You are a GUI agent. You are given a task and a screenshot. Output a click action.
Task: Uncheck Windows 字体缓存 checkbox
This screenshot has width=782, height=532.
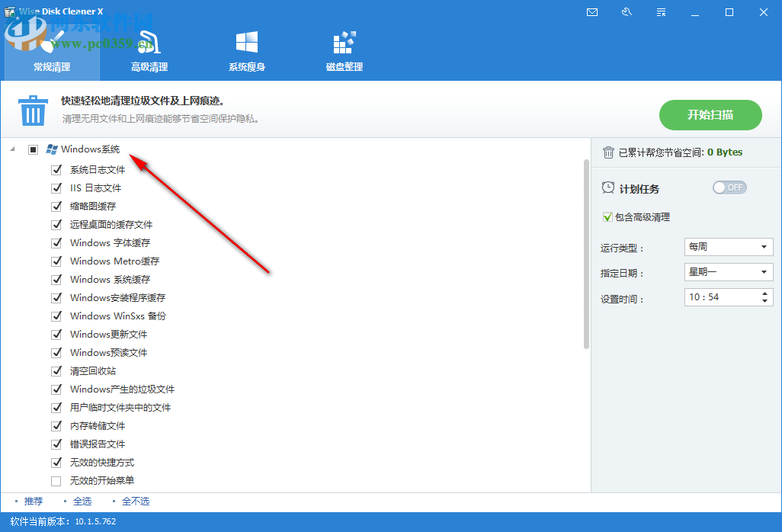[56, 243]
